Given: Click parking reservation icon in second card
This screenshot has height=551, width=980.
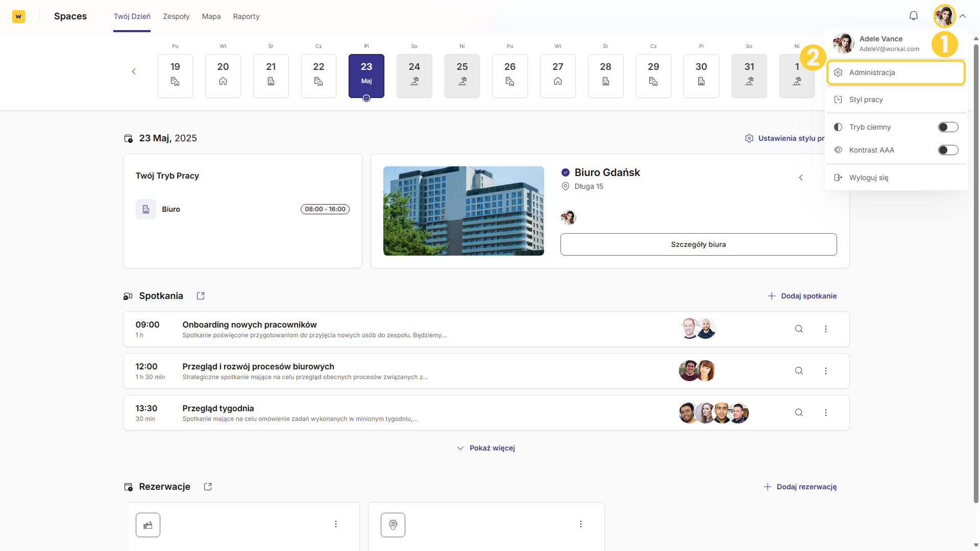Looking at the screenshot, I should coord(393,525).
